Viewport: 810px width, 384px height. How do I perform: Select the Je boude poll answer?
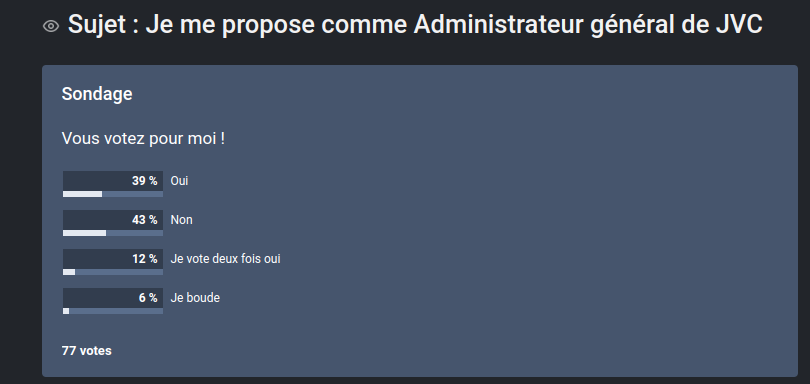tap(195, 298)
